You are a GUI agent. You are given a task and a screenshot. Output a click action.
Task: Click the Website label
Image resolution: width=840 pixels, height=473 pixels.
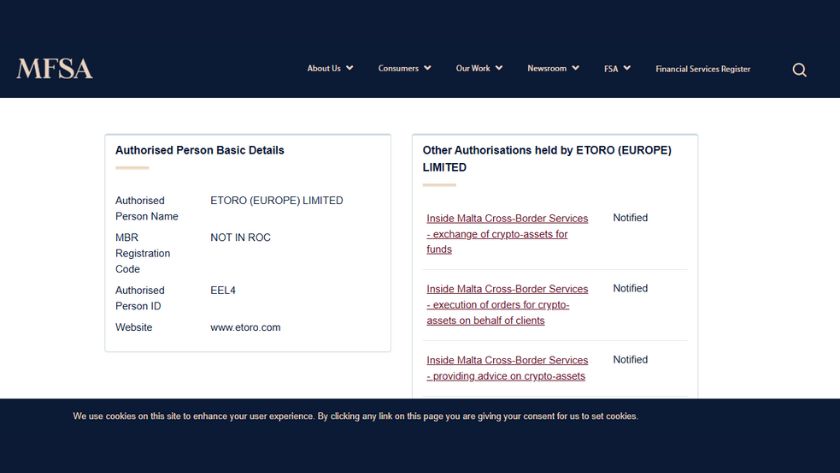point(133,327)
